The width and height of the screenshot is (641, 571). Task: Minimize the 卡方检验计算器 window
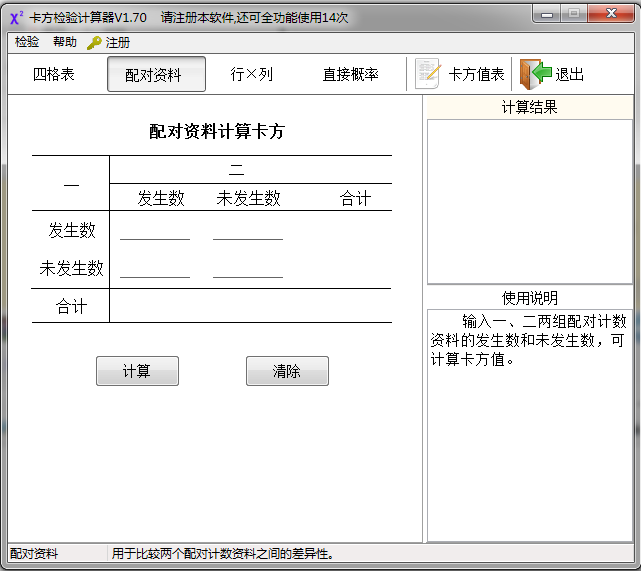coord(547,15)
